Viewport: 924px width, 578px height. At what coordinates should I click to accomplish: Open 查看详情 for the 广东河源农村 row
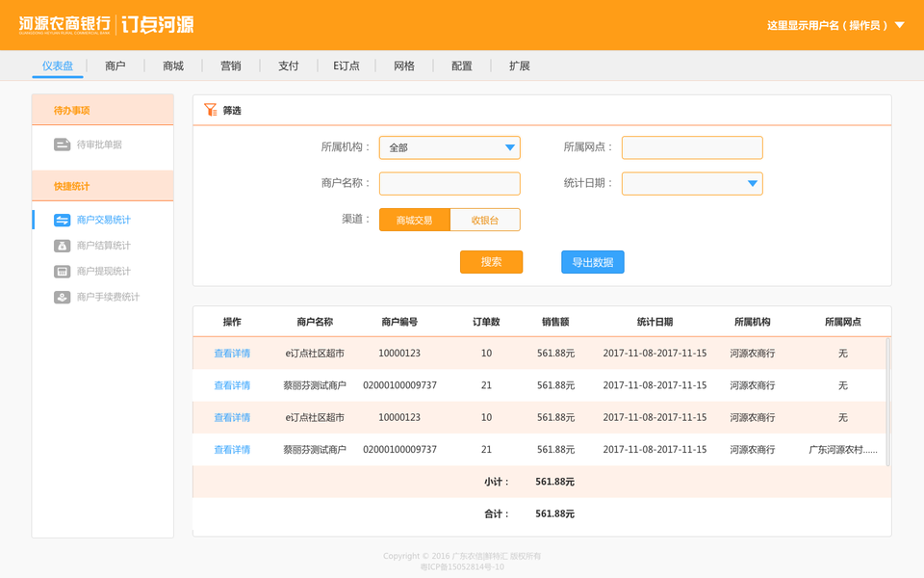(232, 450)
